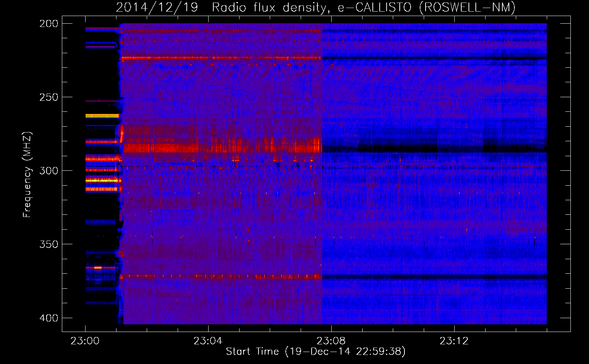Viewport: 589px width, 364px height.
Task: Click the "Start Time (19-Dec-14 22:59:38)" label
Action: (x=316, y=352)
